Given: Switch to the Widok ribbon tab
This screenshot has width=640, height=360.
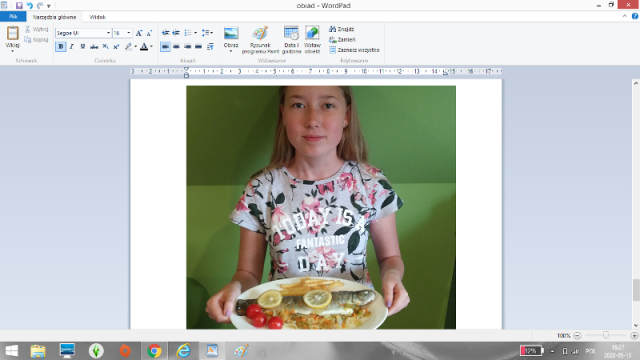Looking at the screenshot, I should [x=98, y=17].
